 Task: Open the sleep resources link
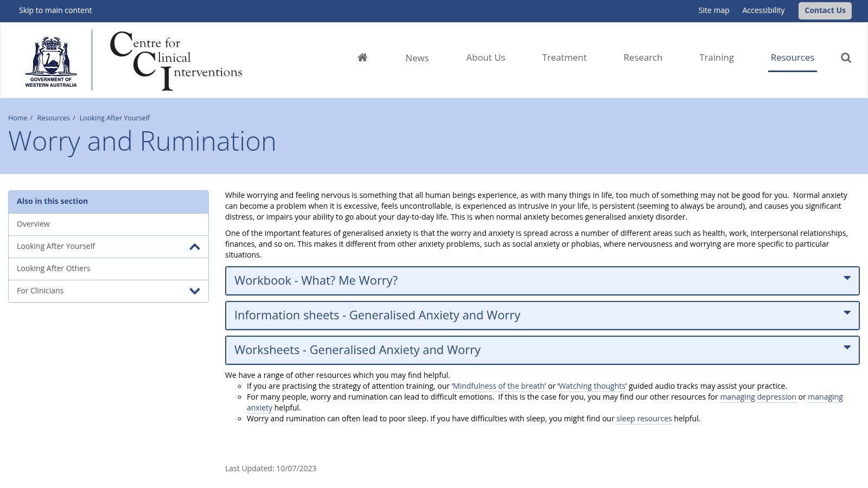click(644, 419)
